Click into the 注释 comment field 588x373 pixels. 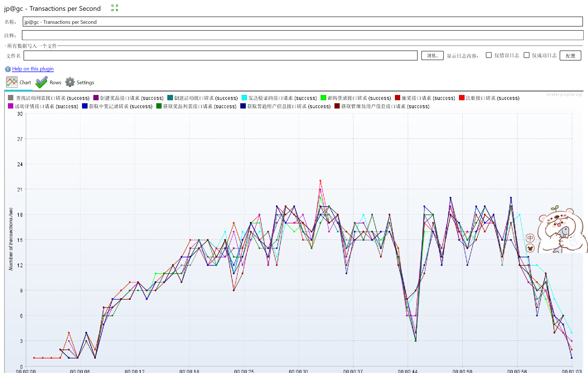coord(302,35)
